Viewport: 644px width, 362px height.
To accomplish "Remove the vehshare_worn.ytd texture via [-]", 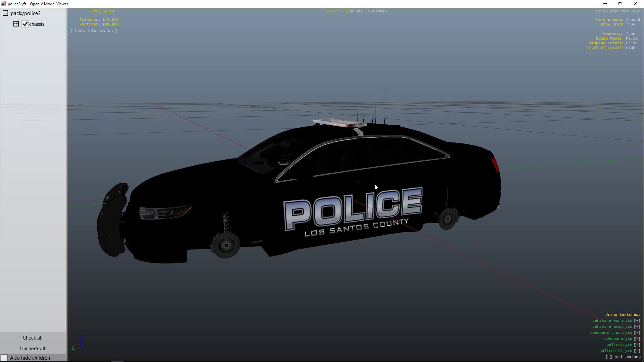I will [x=637, y=321].
